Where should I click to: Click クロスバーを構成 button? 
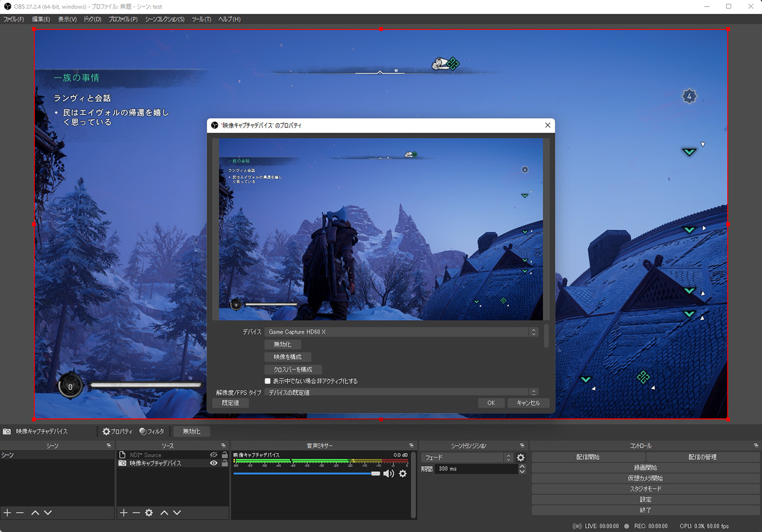pos(293,370)
